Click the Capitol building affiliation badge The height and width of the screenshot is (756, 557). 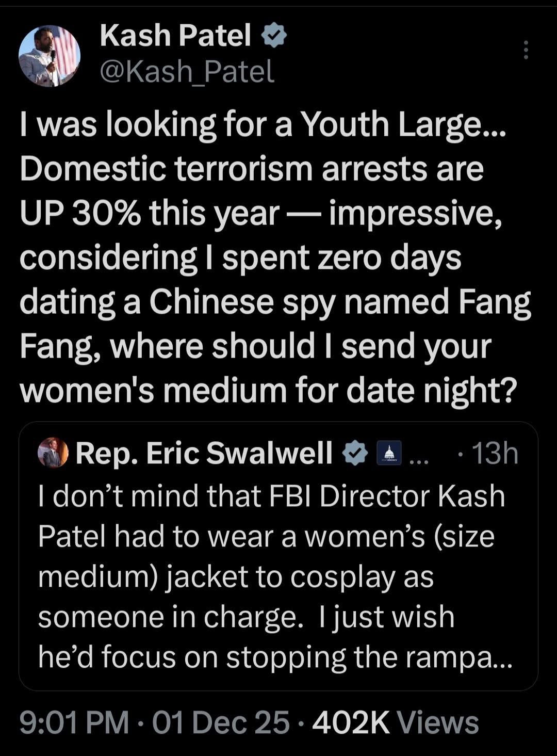point(389,454)
